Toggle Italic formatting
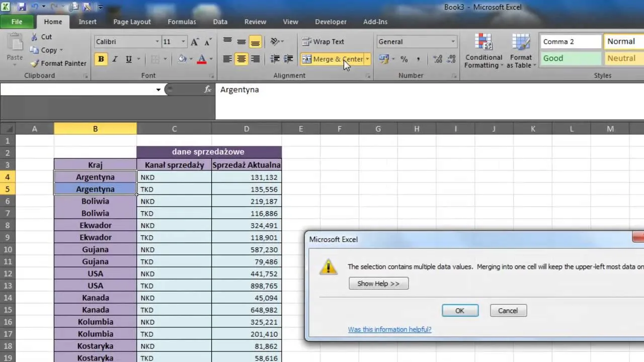Viewport: 644px width, 362px height. point(115,59)
